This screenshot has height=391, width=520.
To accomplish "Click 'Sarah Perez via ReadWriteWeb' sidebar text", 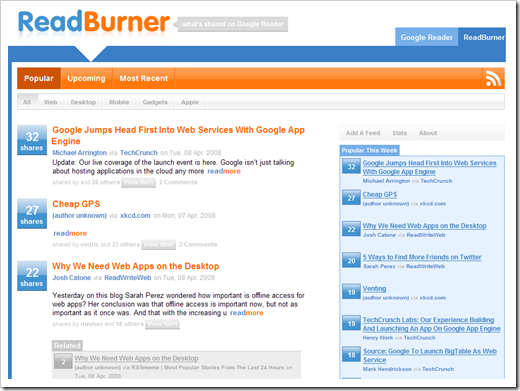I will pyautogui.click(x=404, y=266).
